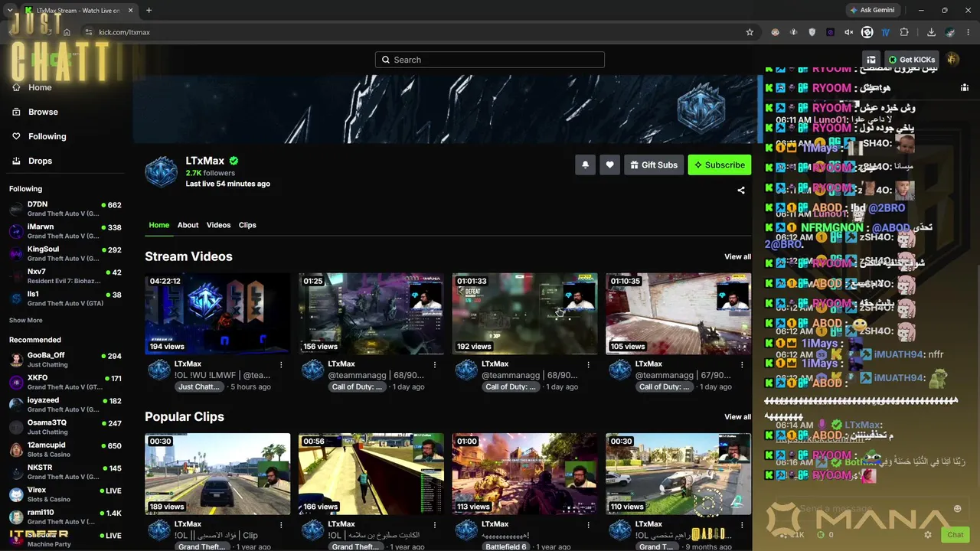Click View all for Stream Videos
The image size is (980, 551).
pos(737,257)
